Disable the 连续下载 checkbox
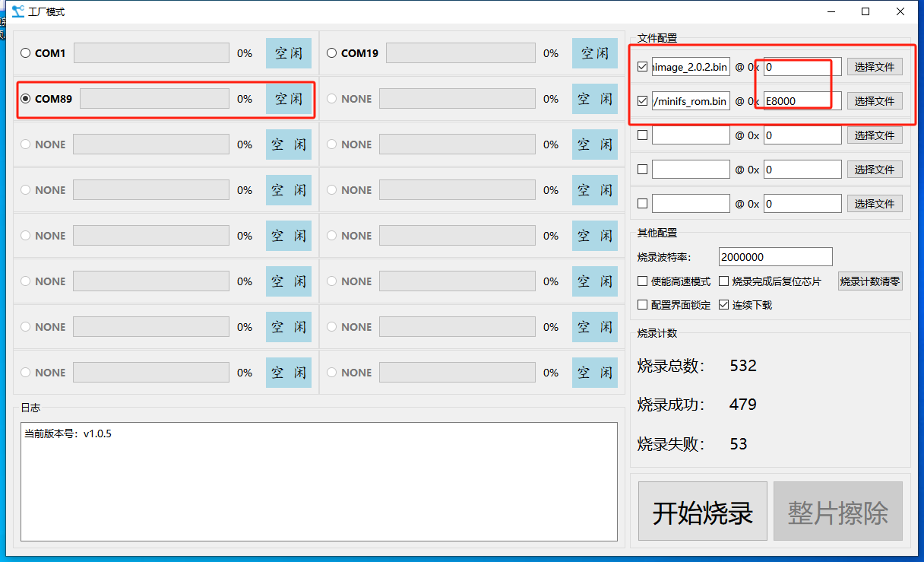The image size is (924, 562). [x=724, y=305]
